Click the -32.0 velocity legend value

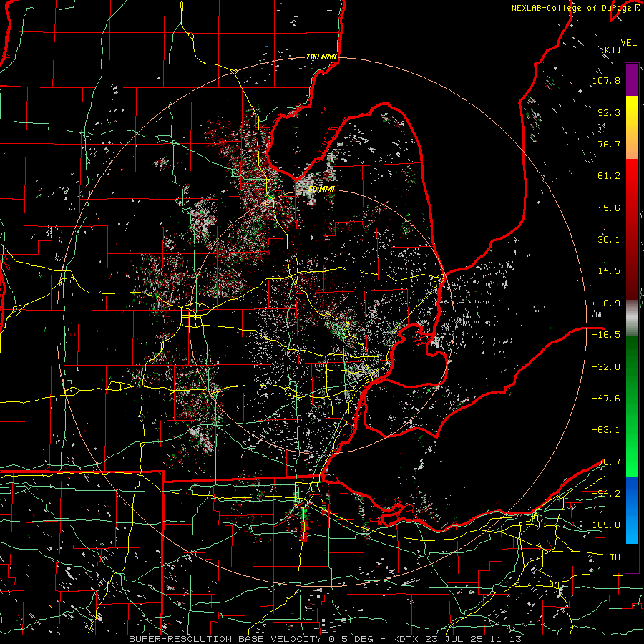(606, 367)
